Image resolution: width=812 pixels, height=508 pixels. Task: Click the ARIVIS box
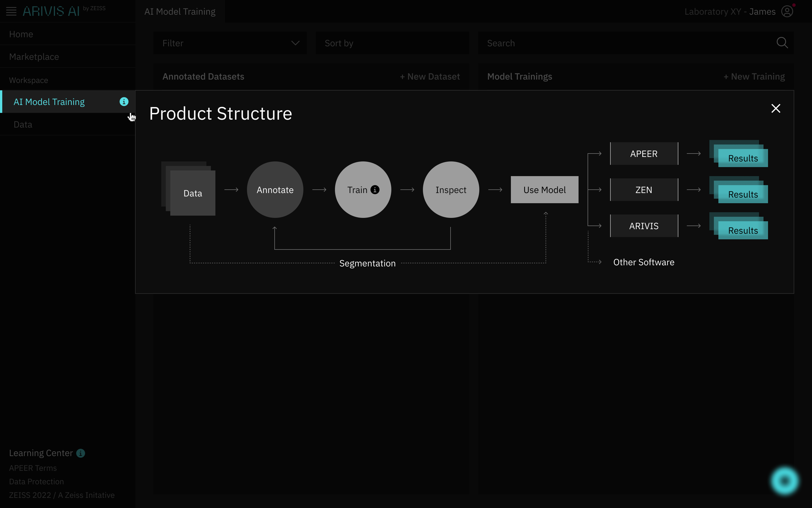[x=644, y=226]
